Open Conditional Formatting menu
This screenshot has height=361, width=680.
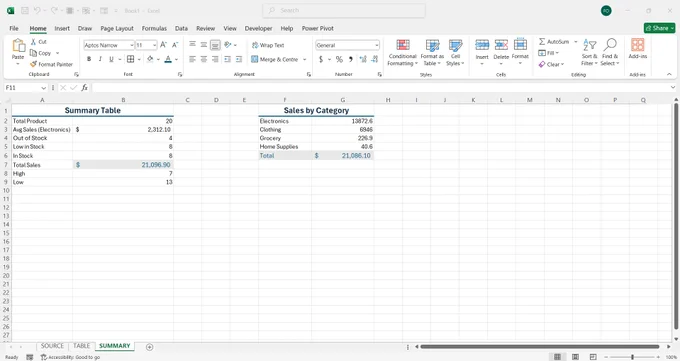(x=402, y=52)
